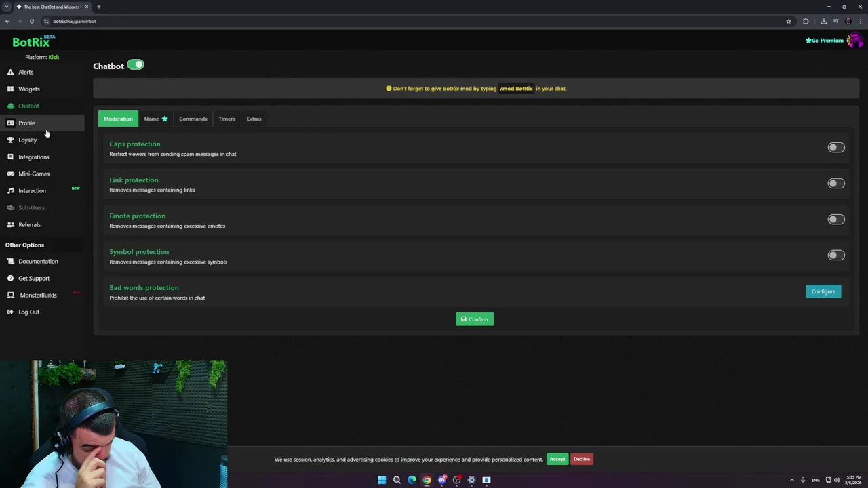The width and height of the screenshot is (868, 488).
Task: Open the Extras tab
Action: coord(254,119)
